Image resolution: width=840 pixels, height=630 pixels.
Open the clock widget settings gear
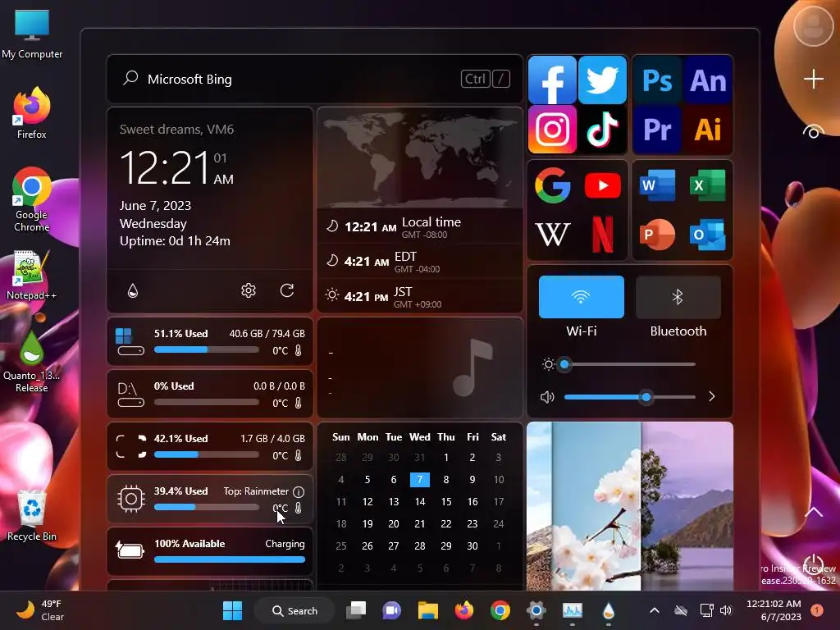(x=248, y=290)
